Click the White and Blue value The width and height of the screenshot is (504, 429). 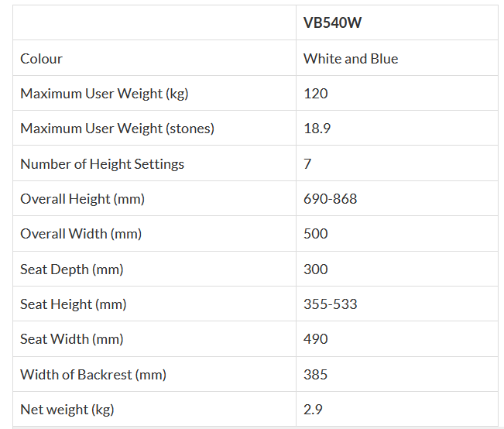351,59
